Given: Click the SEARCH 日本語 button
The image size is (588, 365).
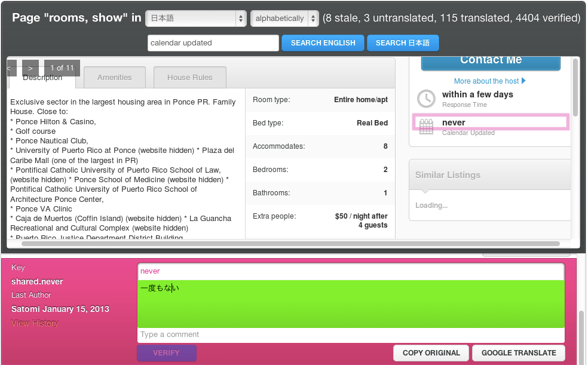Looking at the screenshot, I should [403, 43].
